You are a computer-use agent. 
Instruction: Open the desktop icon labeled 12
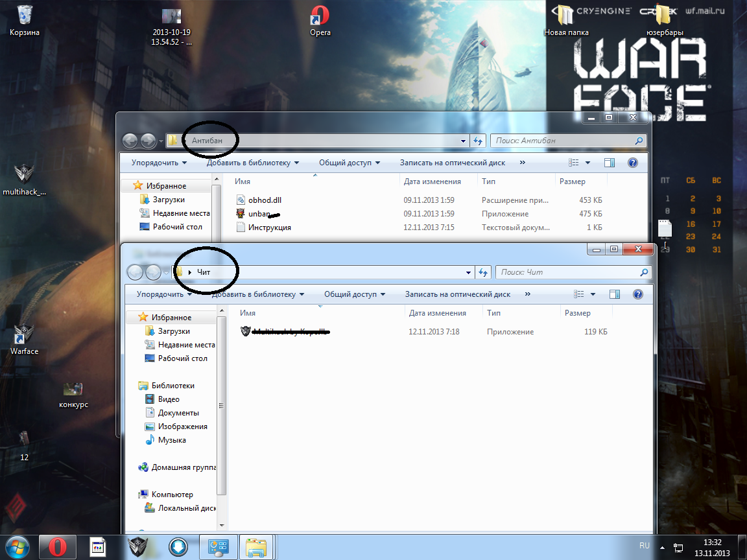tap(24, 446)
